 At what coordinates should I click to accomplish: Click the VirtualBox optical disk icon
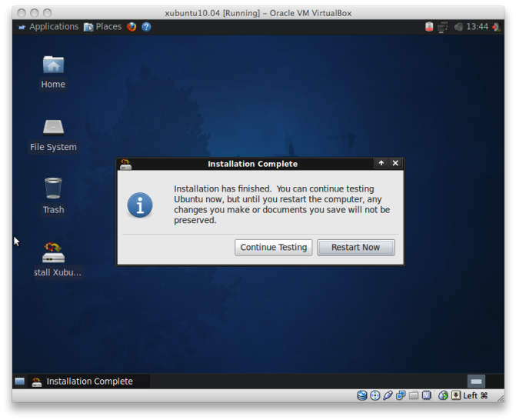[375, 395]
